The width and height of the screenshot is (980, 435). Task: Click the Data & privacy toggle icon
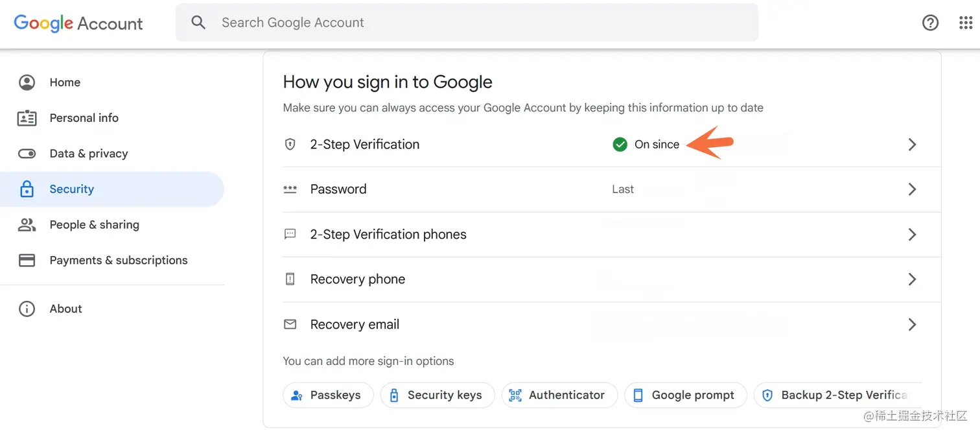click(x=27, y=154)
